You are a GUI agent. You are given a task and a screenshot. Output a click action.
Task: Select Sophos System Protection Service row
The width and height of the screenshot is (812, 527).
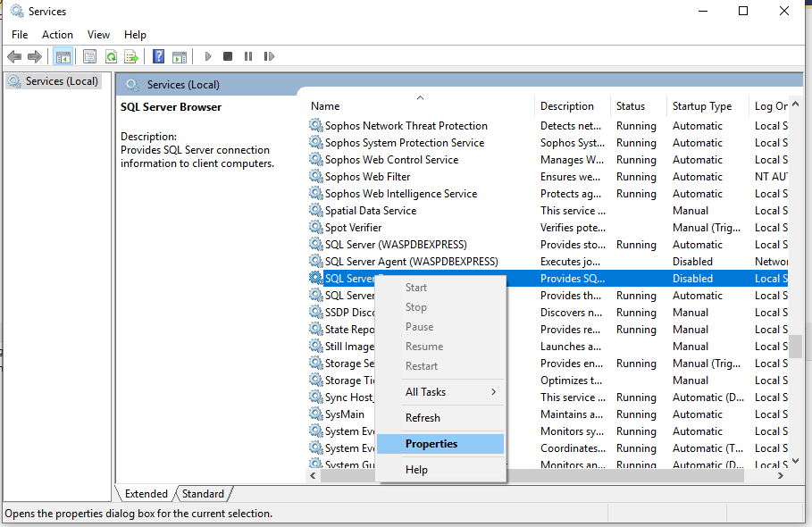[x=548, y=142]
